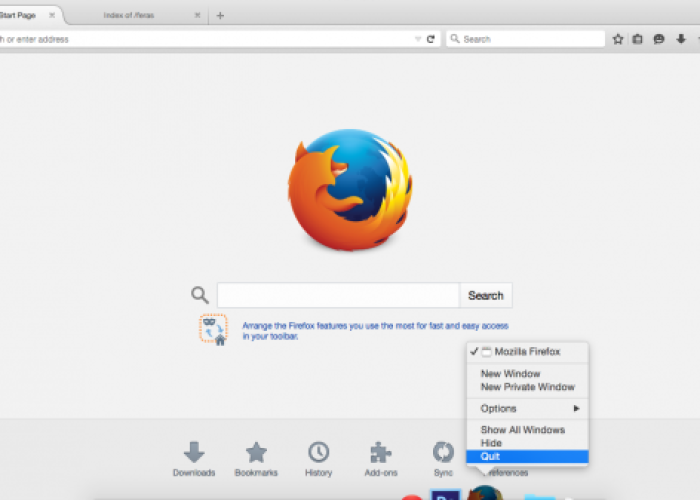The height and width of the screenshot is (500, 700).
Task: Click the customize toolbar snippet icon
Action: tap(213, 329)
